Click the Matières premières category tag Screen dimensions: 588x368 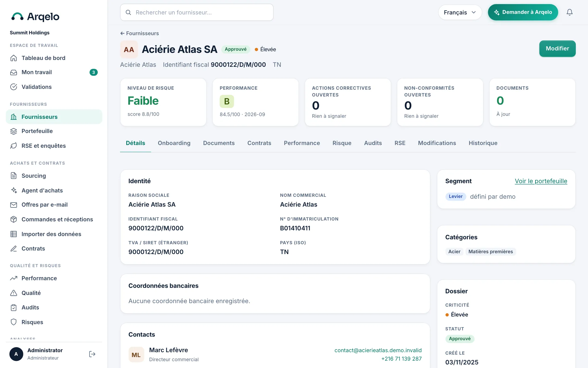(491, 252)
